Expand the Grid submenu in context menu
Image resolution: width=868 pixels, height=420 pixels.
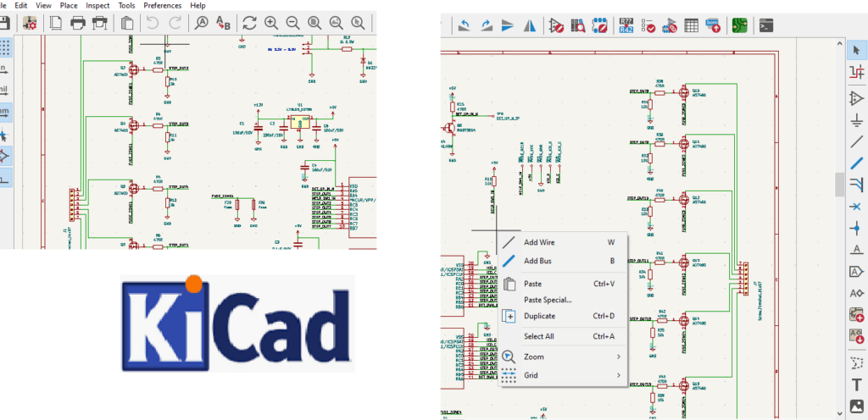(x=563, y=375)
